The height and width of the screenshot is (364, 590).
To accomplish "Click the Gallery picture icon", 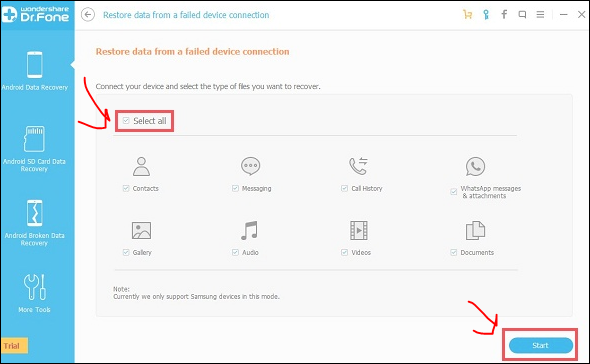I will [x=141, y=230].
